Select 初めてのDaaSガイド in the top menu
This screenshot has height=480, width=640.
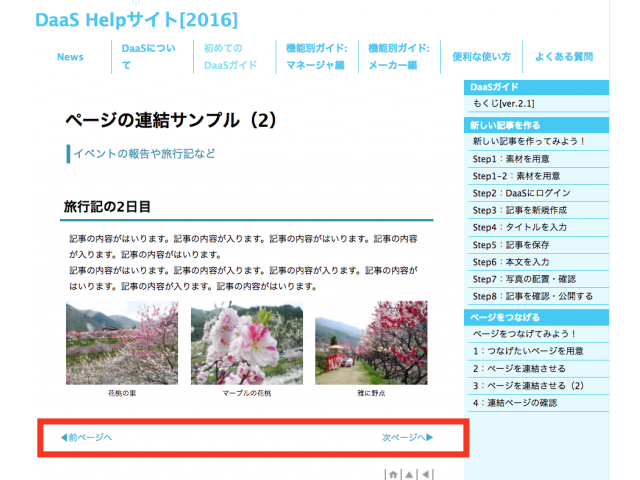point(230,57)
